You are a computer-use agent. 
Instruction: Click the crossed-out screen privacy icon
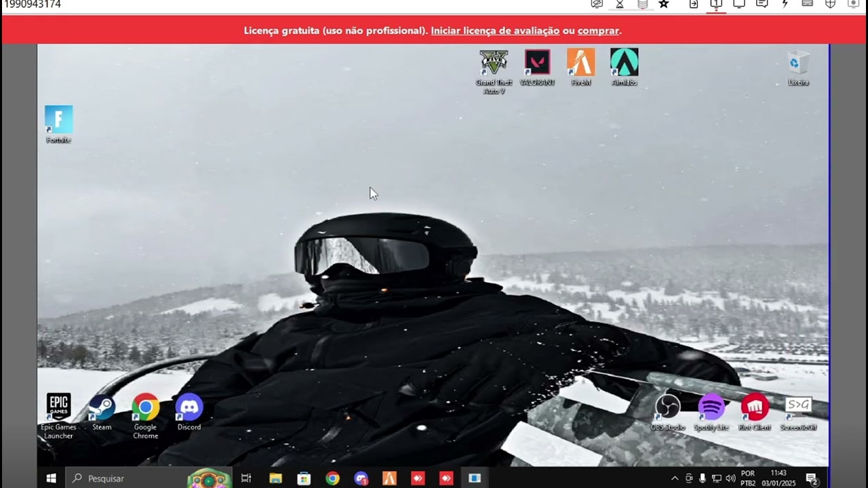tap(597, 4)
